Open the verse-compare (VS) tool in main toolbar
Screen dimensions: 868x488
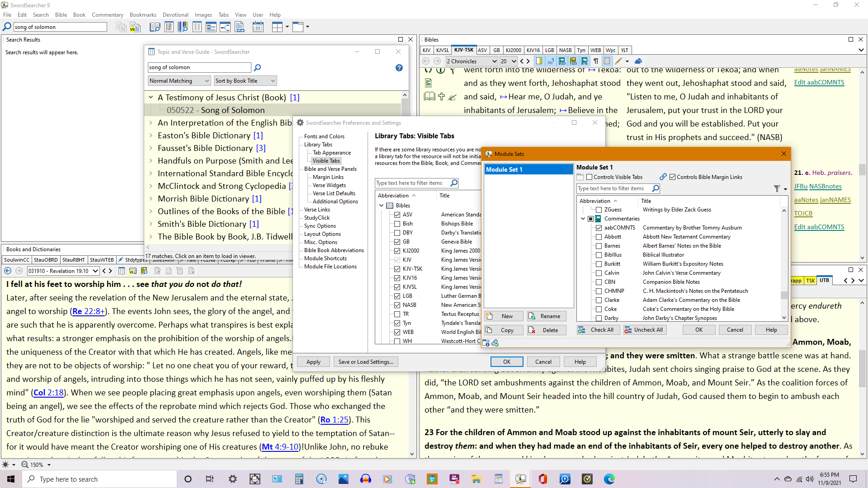coord(135,27)
